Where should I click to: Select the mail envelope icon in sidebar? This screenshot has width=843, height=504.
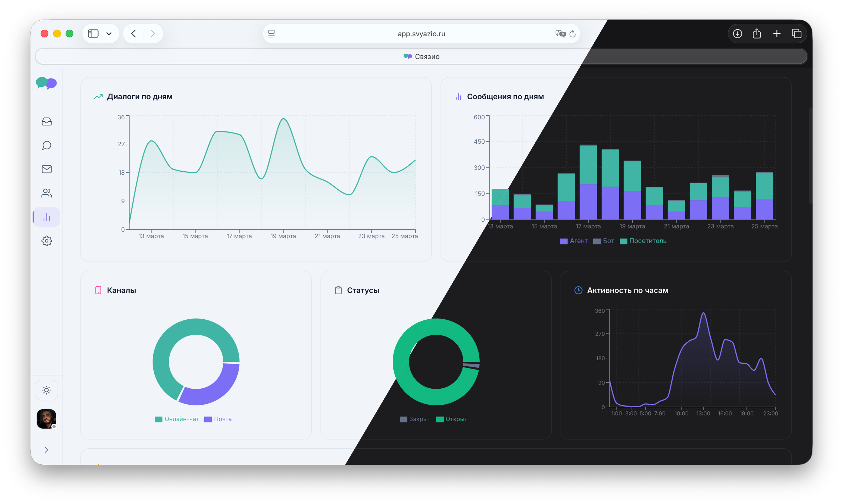(46, 169)
